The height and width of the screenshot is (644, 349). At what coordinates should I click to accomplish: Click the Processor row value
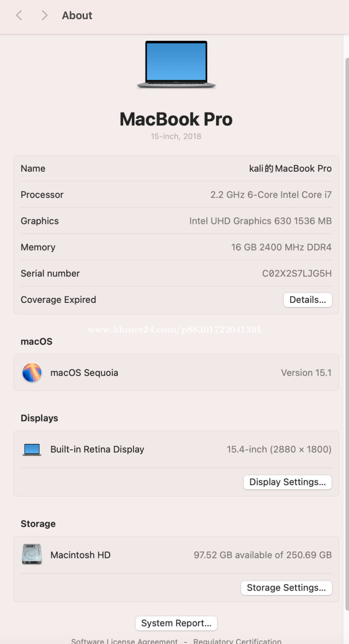point(271,195)
